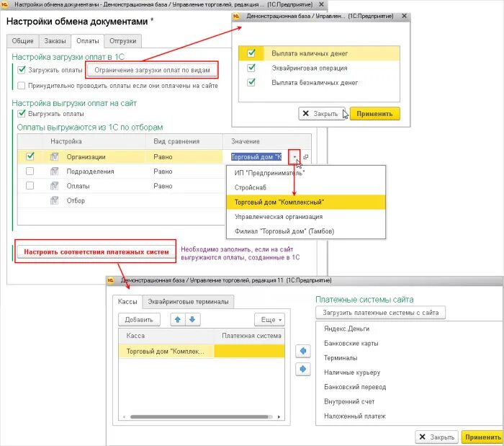Screen dimensions: 504x446
Task: Click Закрыть in the payment types dialog
Action: pos(322,114)
